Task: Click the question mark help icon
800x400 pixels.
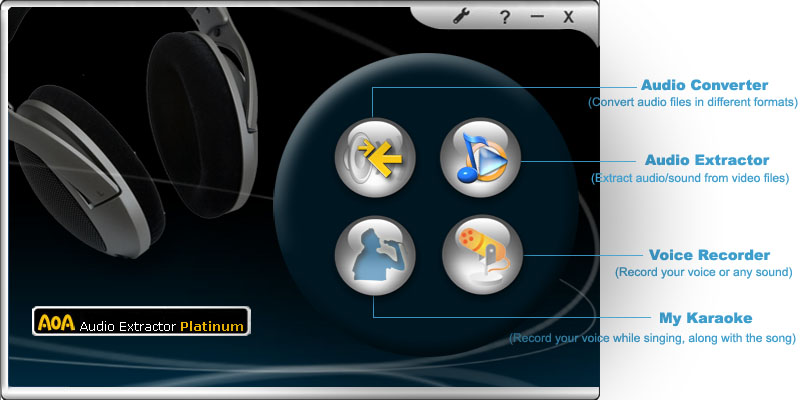Action: coord(505,16)
